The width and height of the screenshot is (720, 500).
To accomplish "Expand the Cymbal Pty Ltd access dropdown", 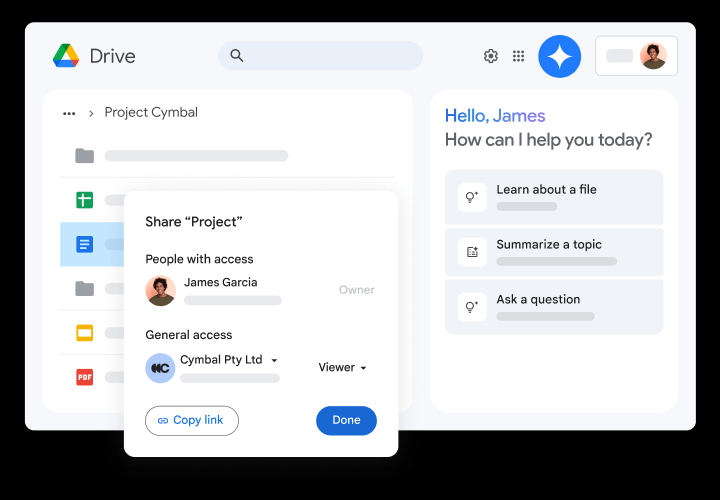I will point(274,360).
